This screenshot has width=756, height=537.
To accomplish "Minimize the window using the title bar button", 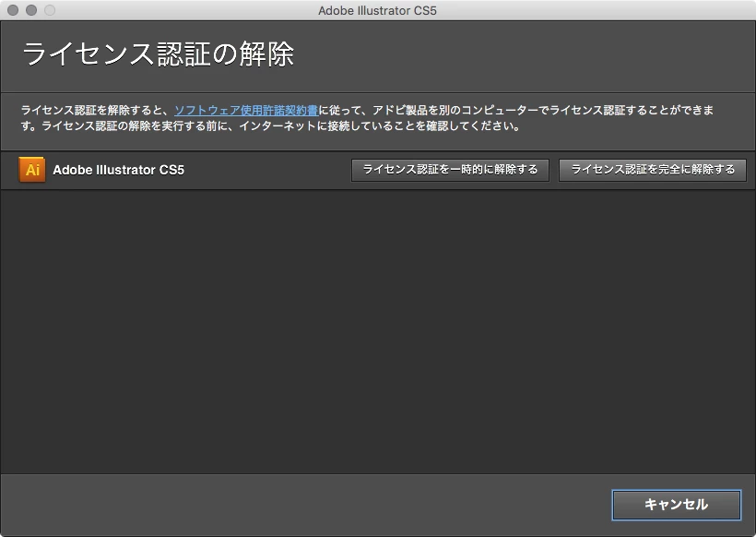I will (x=31, y=10).
